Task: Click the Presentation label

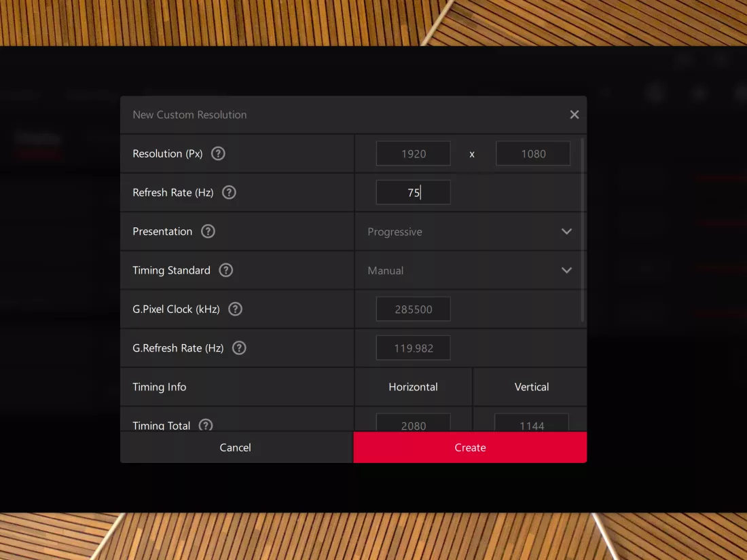Action: tap(162, 231)
